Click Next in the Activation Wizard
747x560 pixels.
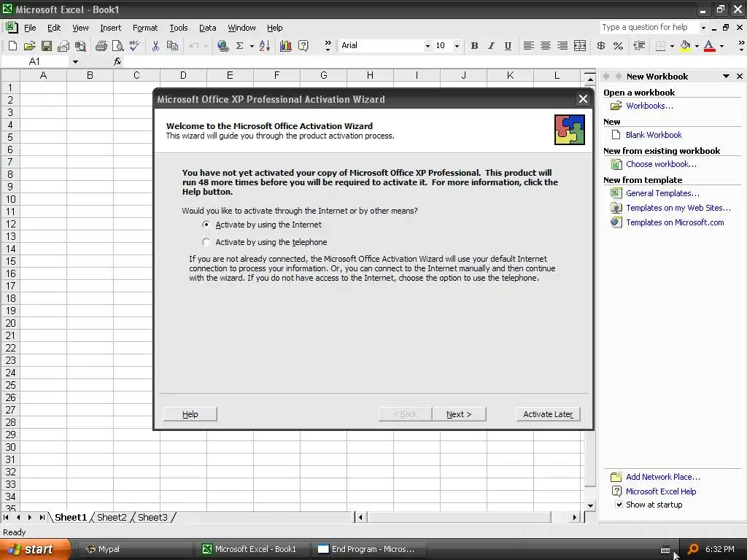pos(460,414)
